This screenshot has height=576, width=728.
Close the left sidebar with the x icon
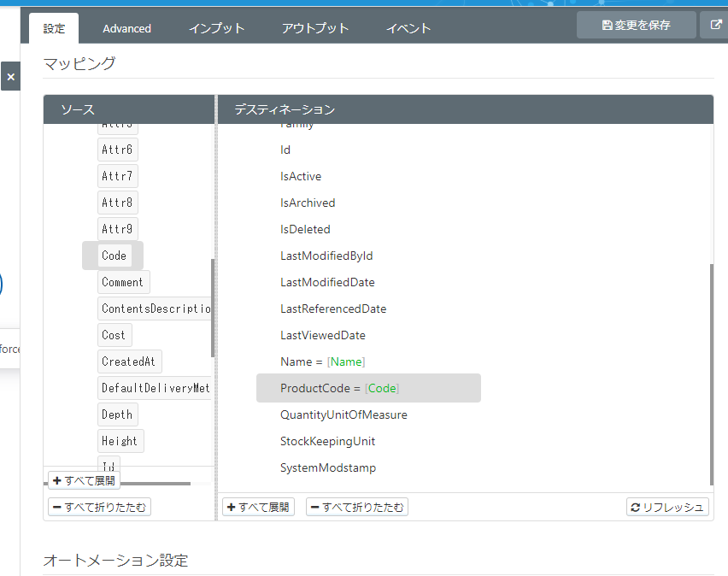pyautogui.click(x=10, y=76)
